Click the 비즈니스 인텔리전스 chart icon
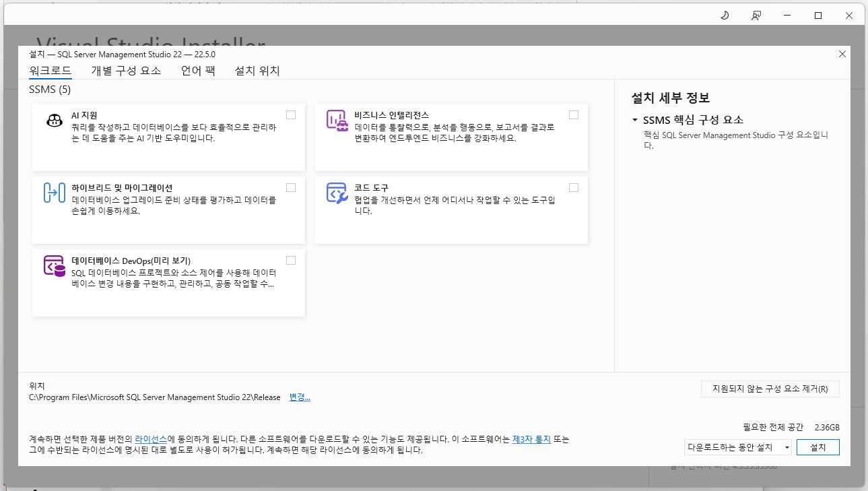 (x=337, y=120)
